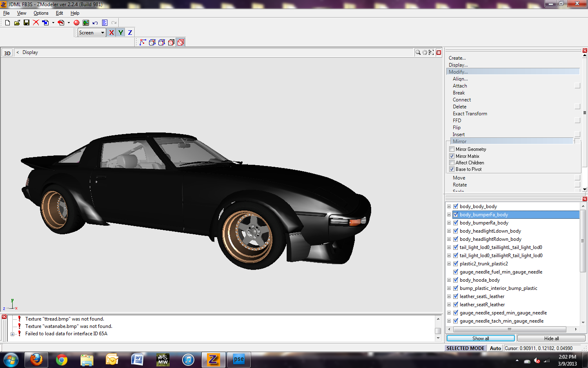Open the Edit menu

59,13
